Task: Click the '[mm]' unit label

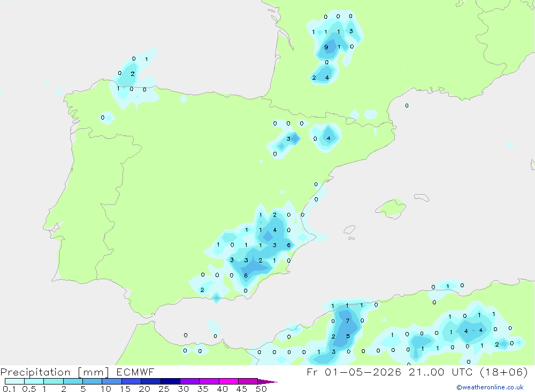Action: 93,372
